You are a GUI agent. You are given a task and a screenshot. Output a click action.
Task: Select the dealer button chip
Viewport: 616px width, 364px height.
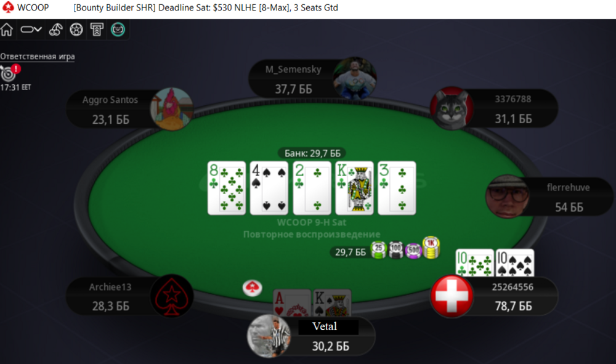252,288
